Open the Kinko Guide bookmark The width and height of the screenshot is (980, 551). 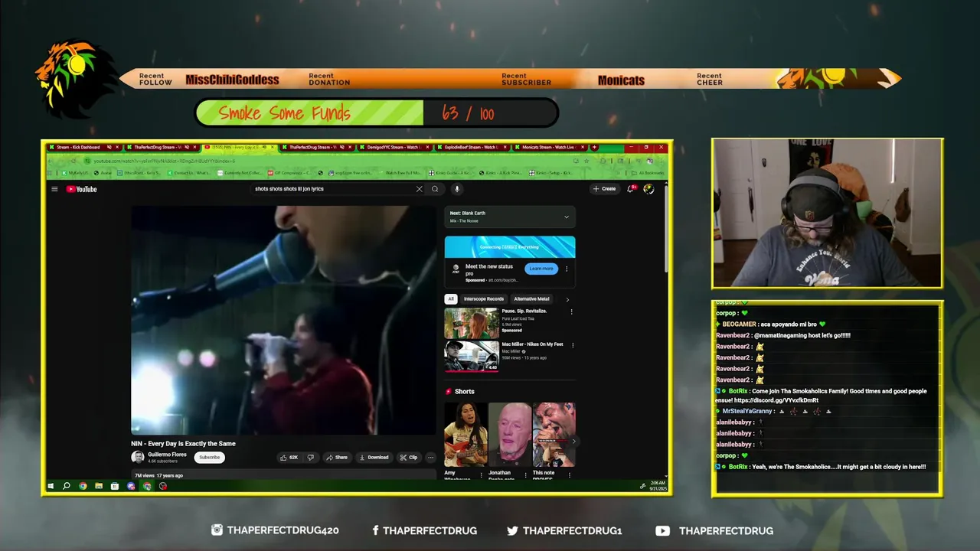452,173
